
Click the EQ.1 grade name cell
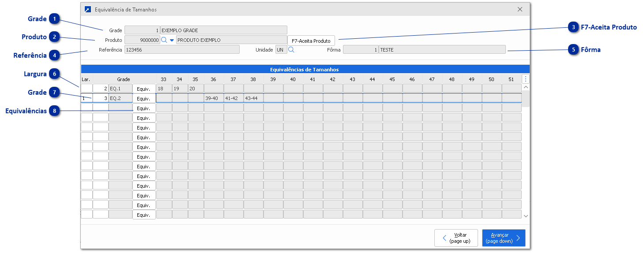121,89
